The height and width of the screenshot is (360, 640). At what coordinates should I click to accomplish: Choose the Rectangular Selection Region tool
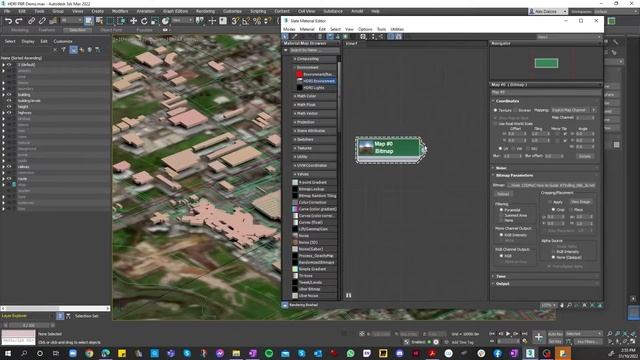pos(110,21)
